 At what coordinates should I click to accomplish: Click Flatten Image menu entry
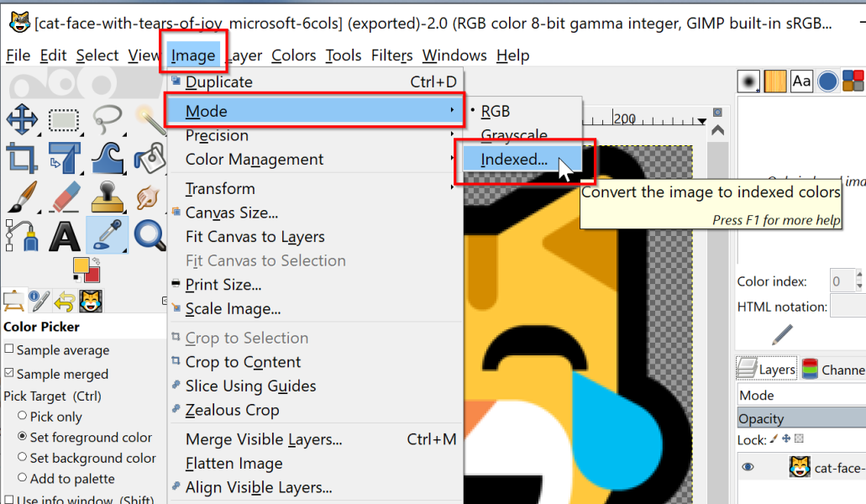(315, 464)
